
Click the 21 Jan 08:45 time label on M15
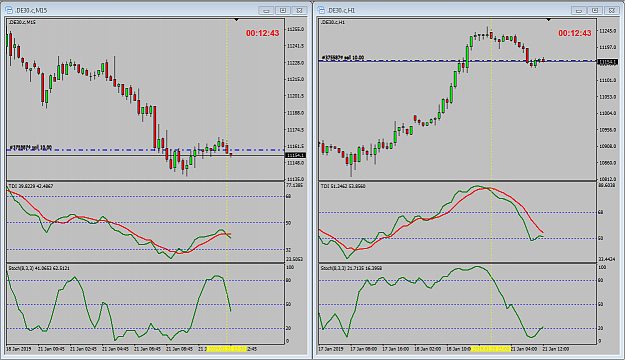[179, 349]
